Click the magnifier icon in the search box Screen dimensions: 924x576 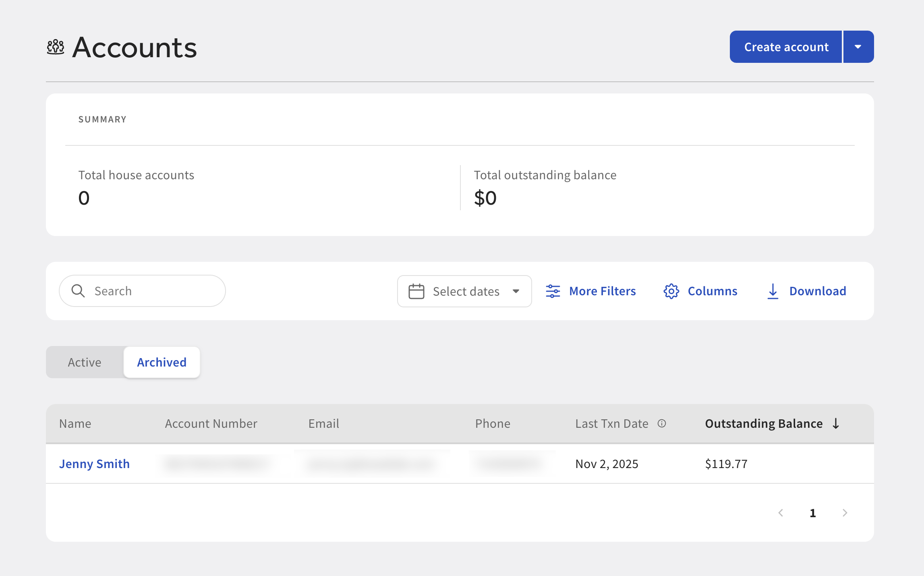pos(79,290)
